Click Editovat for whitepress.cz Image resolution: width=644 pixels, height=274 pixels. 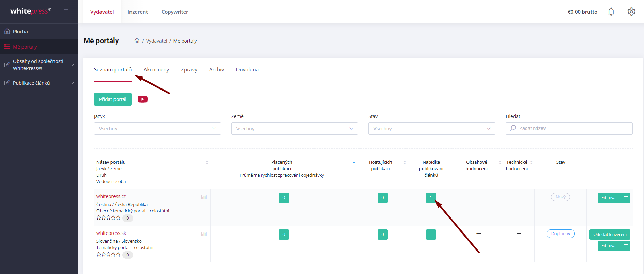coord(609,198)
